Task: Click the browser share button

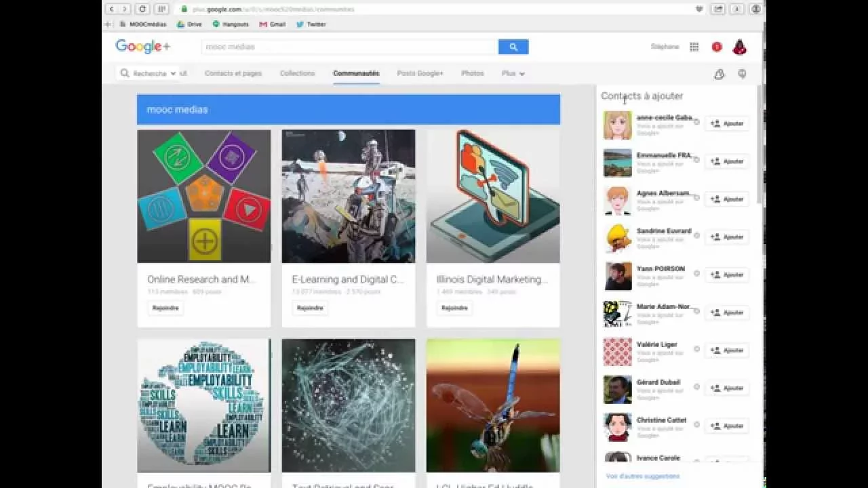Action: click(x=718, y=9)
